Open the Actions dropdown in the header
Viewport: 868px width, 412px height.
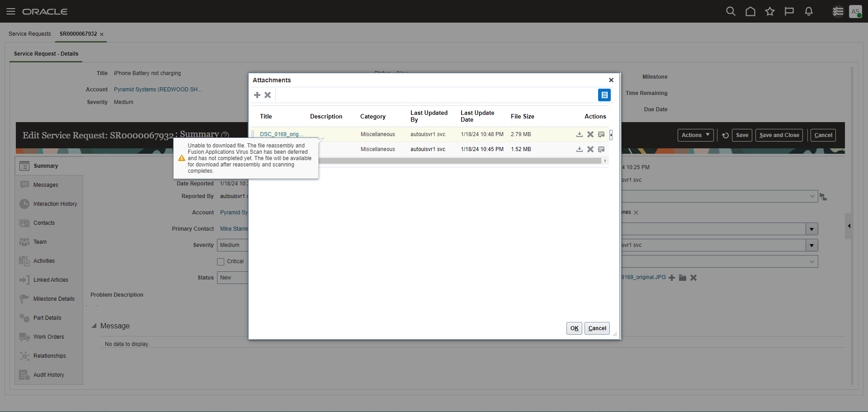pos(695,135)
